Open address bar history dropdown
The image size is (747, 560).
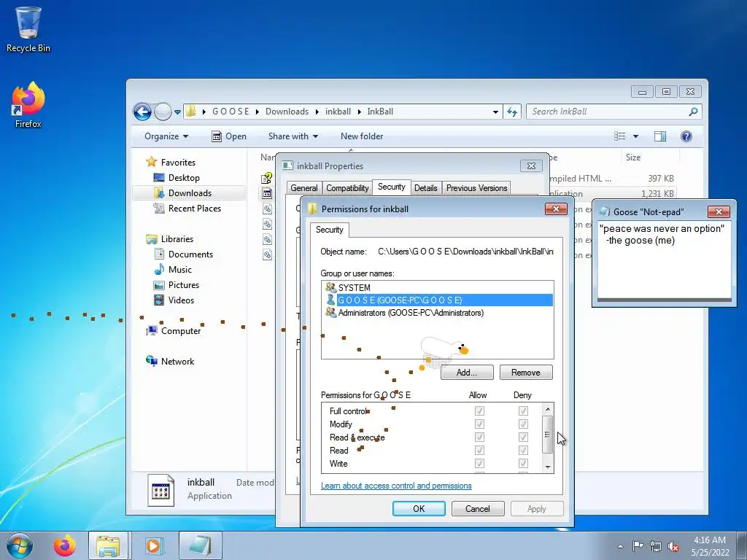coord(495,112)
